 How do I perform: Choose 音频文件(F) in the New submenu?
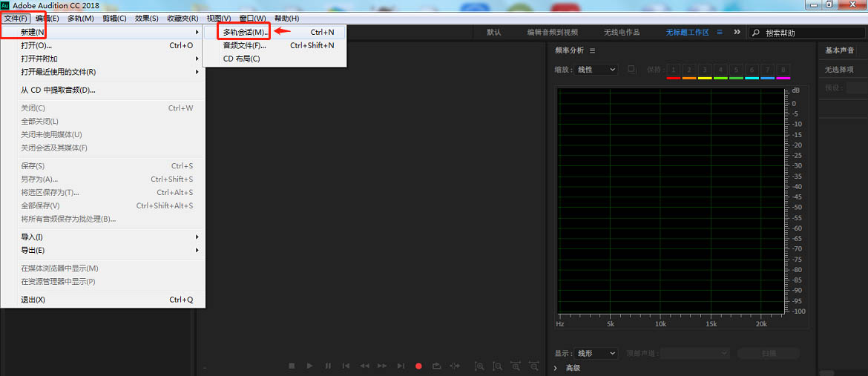point(244,45)
